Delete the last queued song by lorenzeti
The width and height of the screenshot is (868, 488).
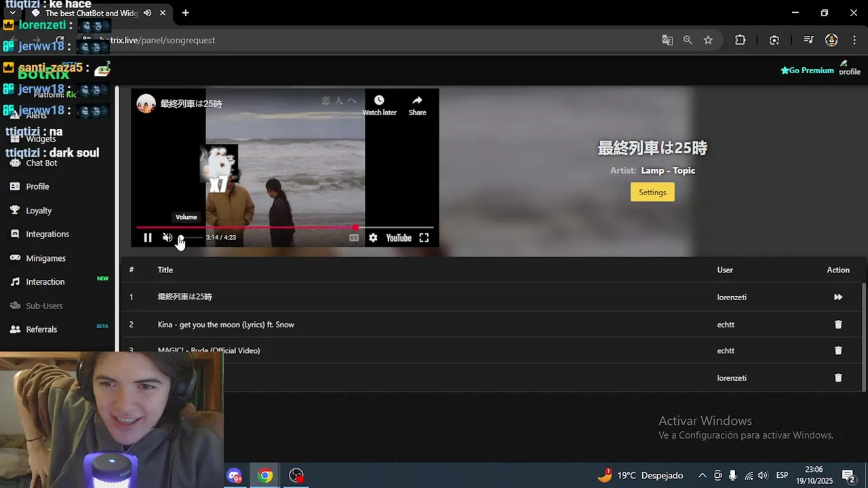pos(838,378)
